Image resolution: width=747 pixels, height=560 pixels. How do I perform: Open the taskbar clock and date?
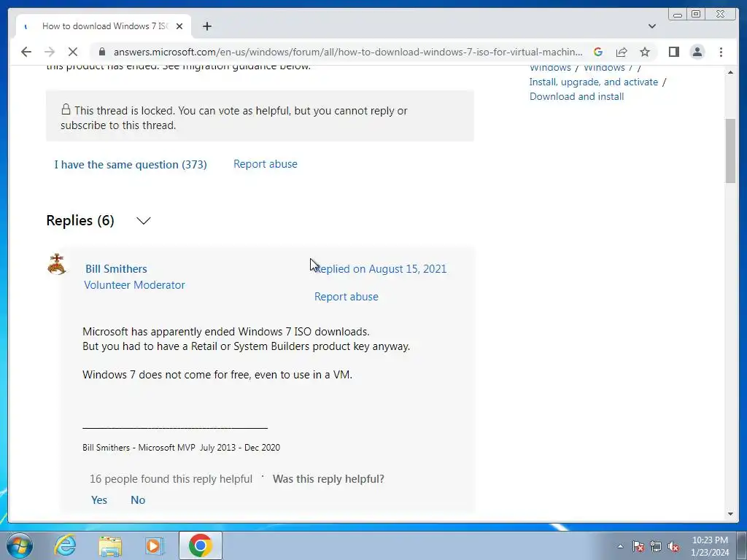click(x=710, y=546)
